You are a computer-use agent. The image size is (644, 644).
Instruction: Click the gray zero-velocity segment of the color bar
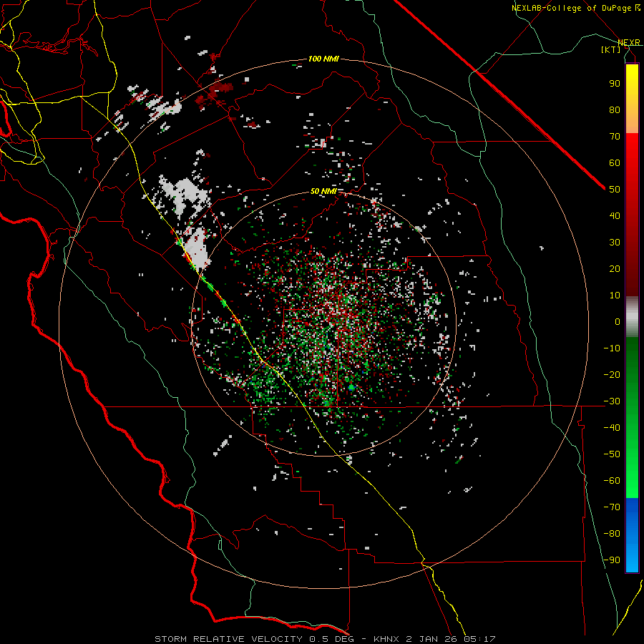point(632,317)
